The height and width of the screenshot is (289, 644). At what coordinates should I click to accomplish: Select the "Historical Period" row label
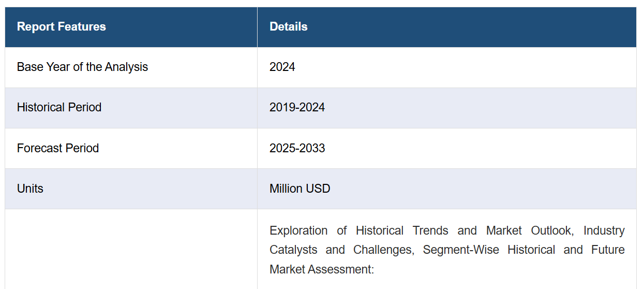(x=59, y=108)
